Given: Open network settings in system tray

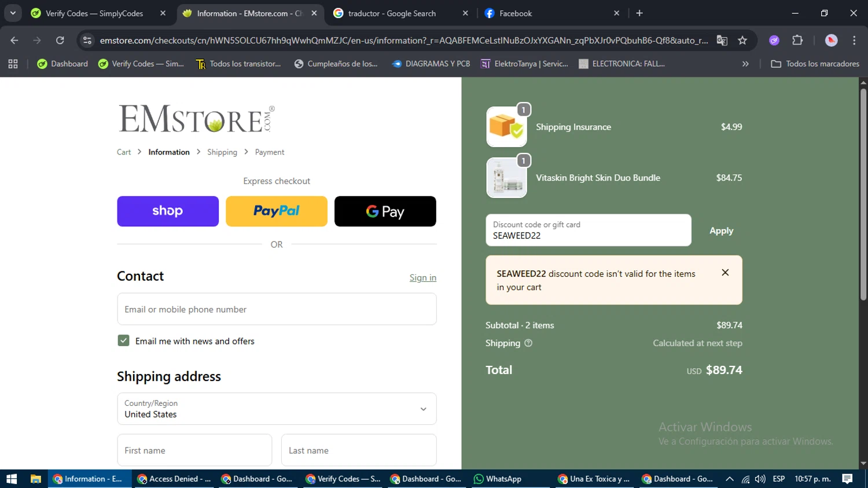Looking at the screenshot, I should (745, 479).
